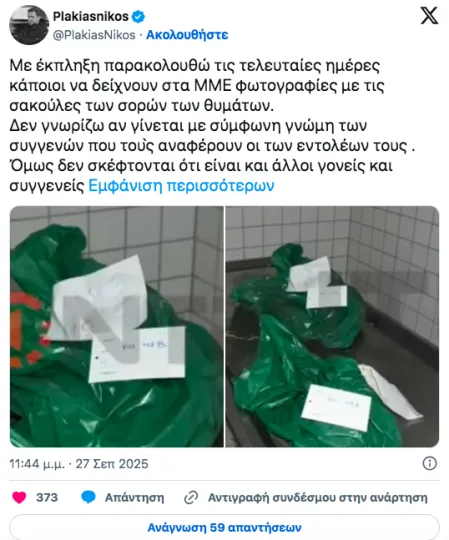Open the @PlakiasNikos handle
This screenshot has height=540, width=449.
coord(94,35)
